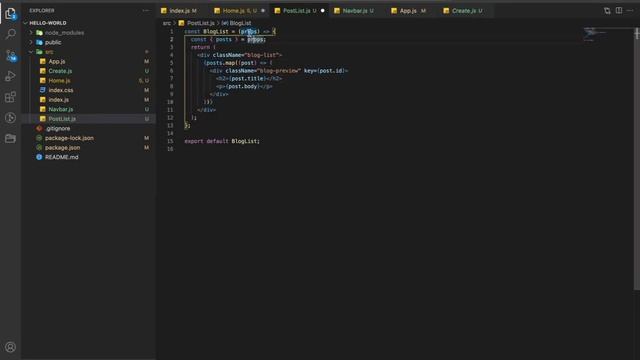Click the 'post.title' expression on line 7
This screenshot has width=640, height=360.
pos(247,78)
